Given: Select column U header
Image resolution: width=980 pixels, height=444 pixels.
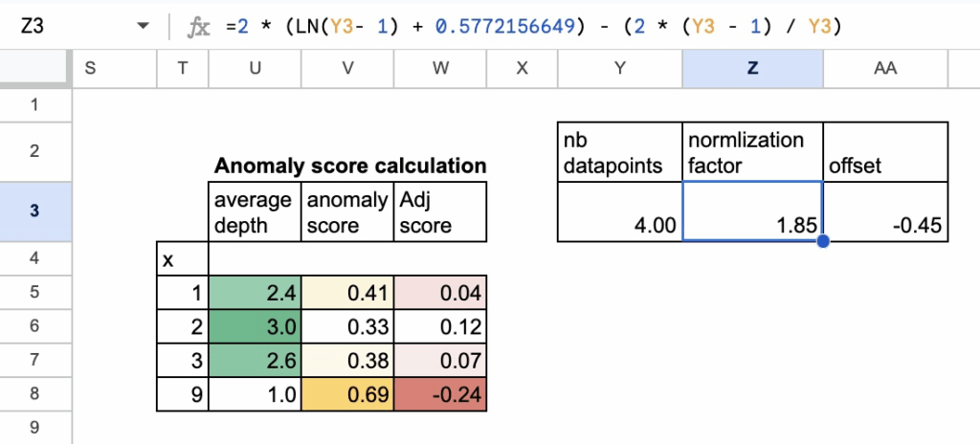Looking at the screenshot, I should [254, 68].
